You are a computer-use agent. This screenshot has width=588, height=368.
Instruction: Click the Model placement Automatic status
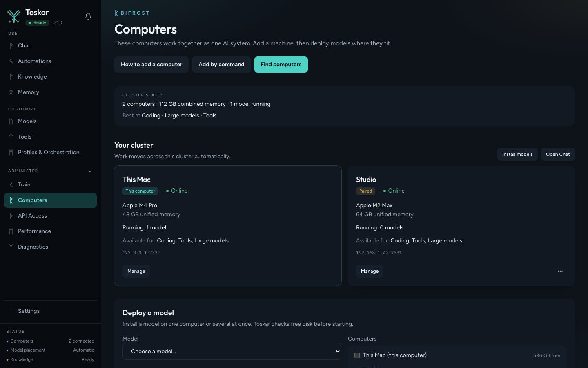50,350
